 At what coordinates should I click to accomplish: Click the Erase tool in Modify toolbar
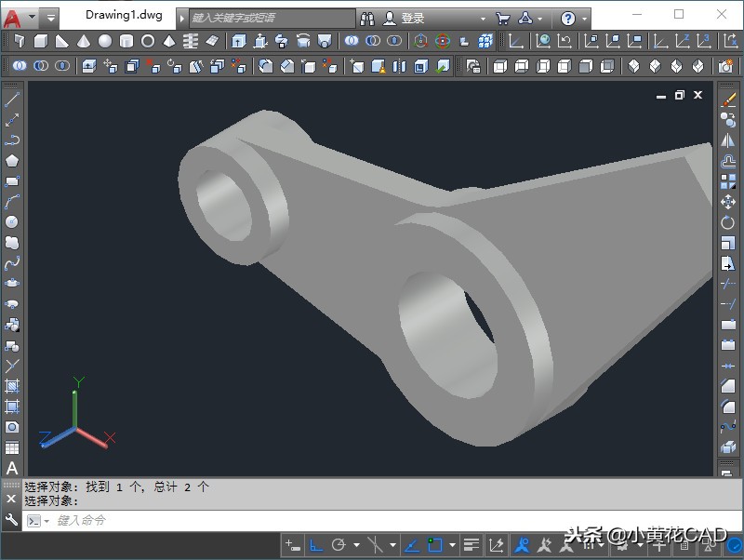point(728,100)
